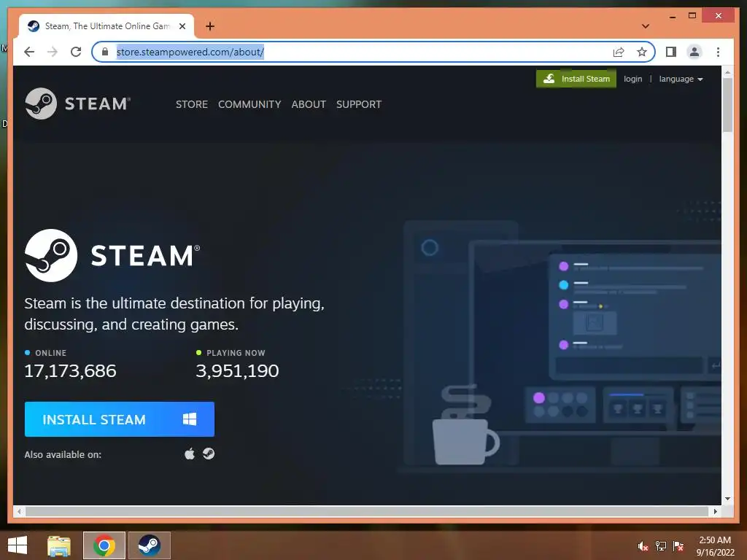This screenshot has width=747, height=560.
Task: Open the Chrome three-dot menu
Action: pyautogui.click(x=718, y=52)
